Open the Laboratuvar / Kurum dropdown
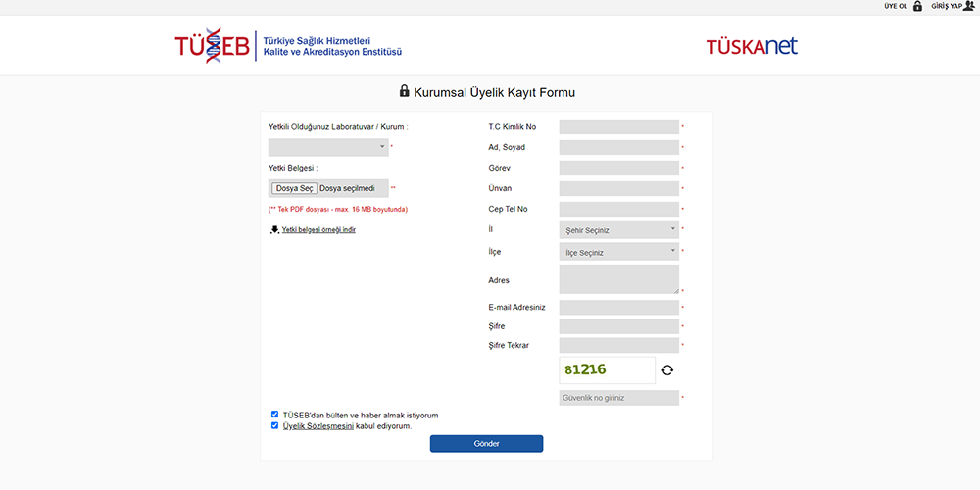This screenshot has height=490, width=980. (328, 147)
